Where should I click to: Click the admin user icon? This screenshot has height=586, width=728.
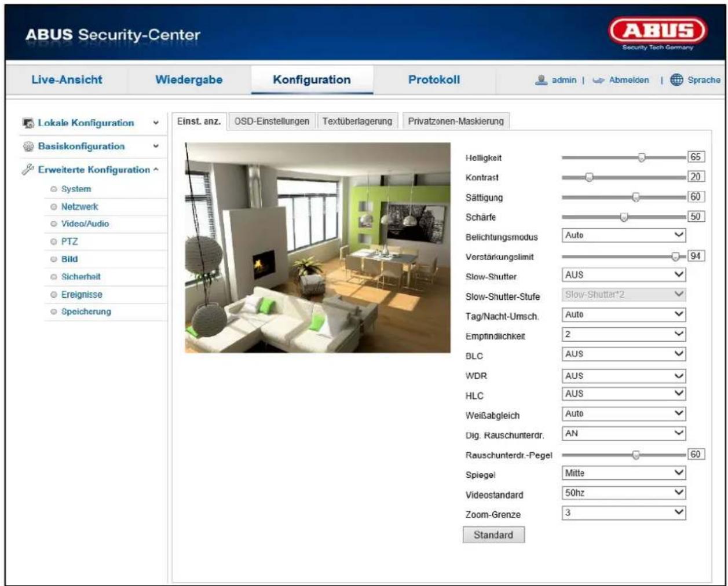point(542,80)
